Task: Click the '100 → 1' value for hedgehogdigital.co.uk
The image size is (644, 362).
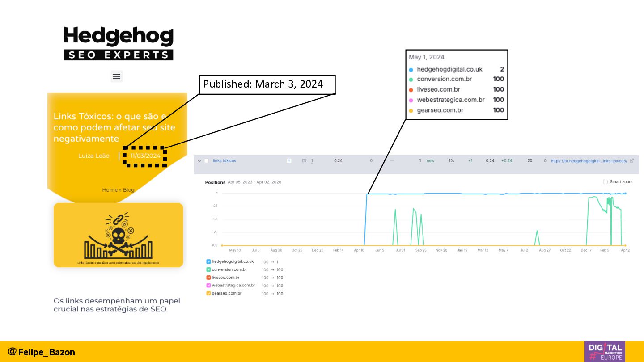Action: 270,262
